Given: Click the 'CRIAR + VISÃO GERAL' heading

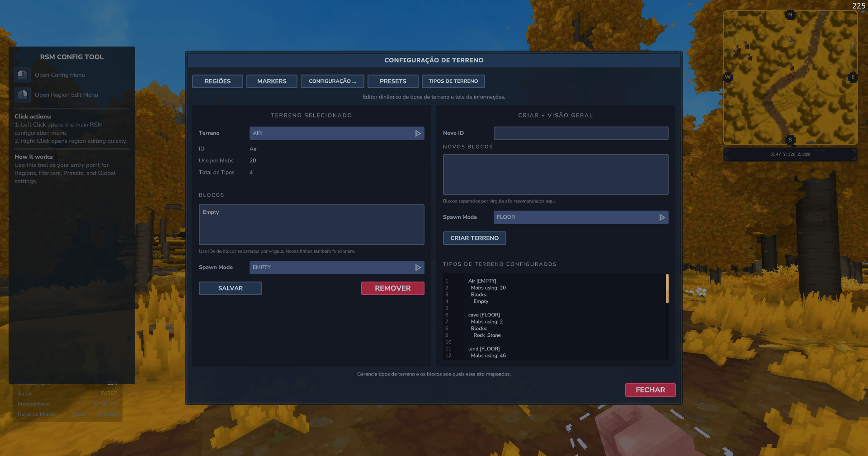Looking at the screenshot, I should click(556, 116).
